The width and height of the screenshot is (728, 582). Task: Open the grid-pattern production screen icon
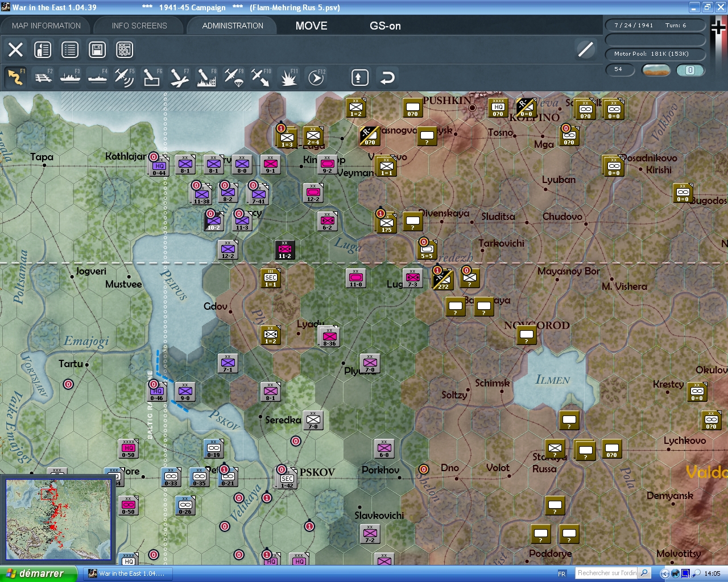[125, 50]
